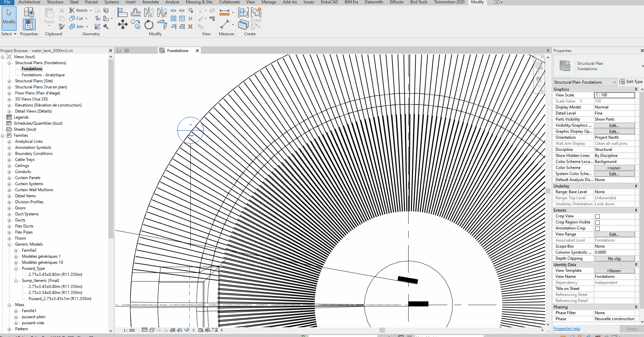
Task: Select Fondations - Analytique view in browser
Action: pyautogui.click(x=43, y=75)
